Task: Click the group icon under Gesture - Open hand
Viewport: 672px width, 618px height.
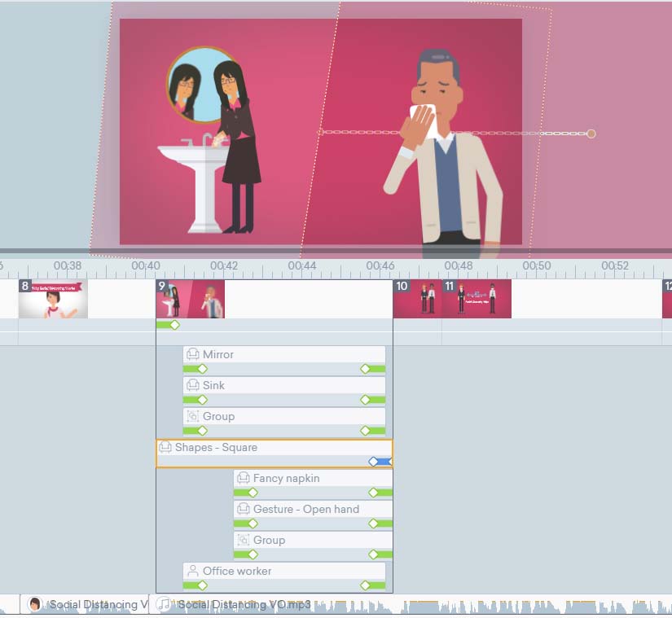Action: (x=244, y=540)
